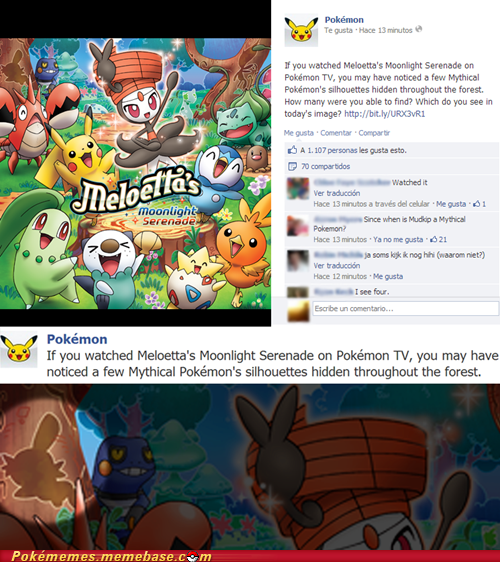The width and height of the screenshot is (500, 562).
Task: Like the Dutch comment with 'Me gusta'
Action: (388, 276)
